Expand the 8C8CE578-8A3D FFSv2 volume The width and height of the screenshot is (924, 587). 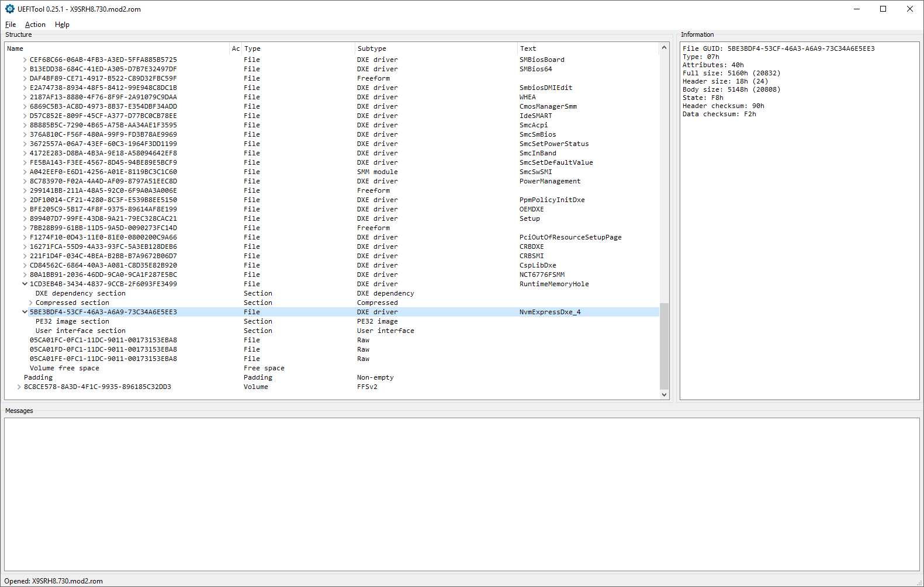19,387
